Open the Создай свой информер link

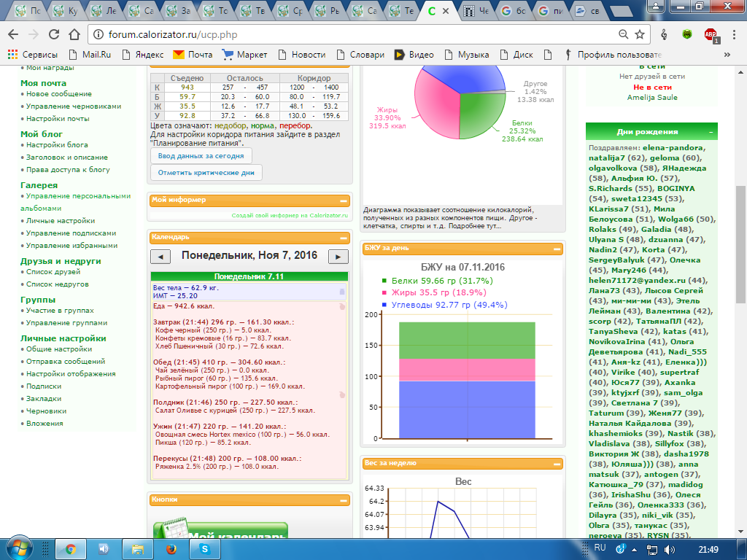(290, 215)
